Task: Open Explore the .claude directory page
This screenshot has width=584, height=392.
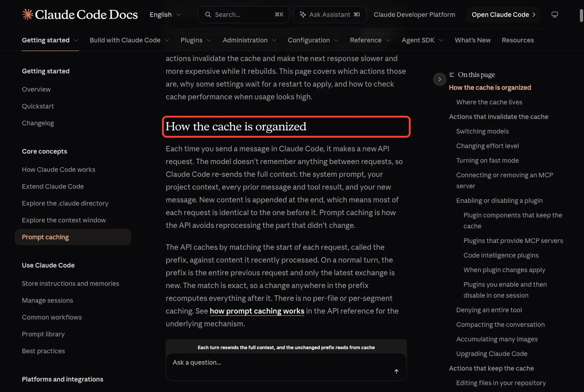Action: 65,203
